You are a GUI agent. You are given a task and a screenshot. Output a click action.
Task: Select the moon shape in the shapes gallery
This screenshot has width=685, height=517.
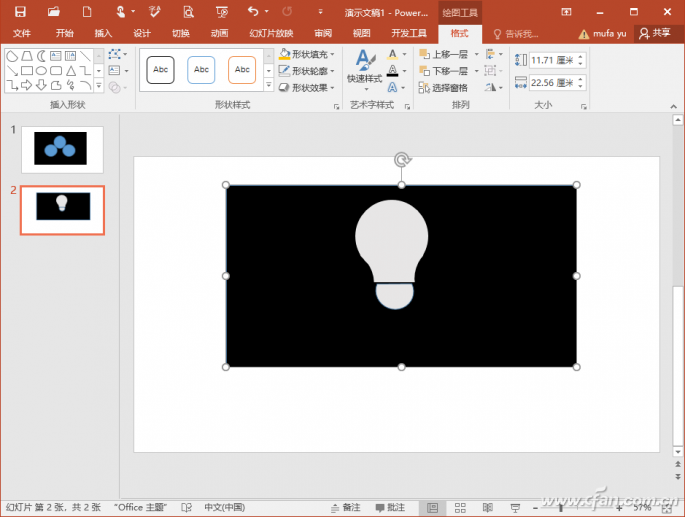pos(41,56)
